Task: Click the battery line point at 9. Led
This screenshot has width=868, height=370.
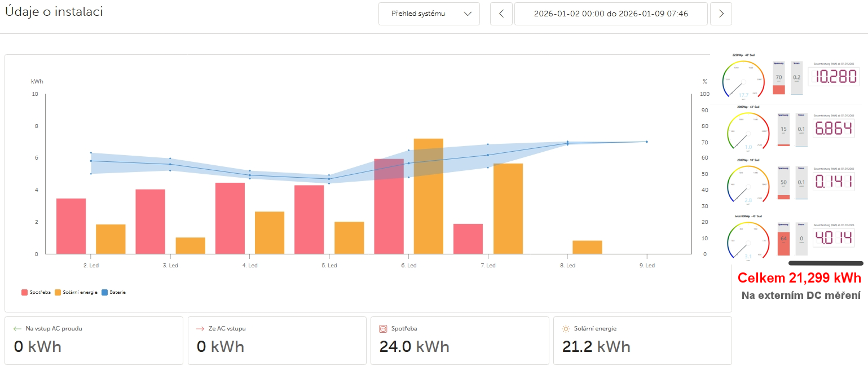Action: click(x=646, y=142)
